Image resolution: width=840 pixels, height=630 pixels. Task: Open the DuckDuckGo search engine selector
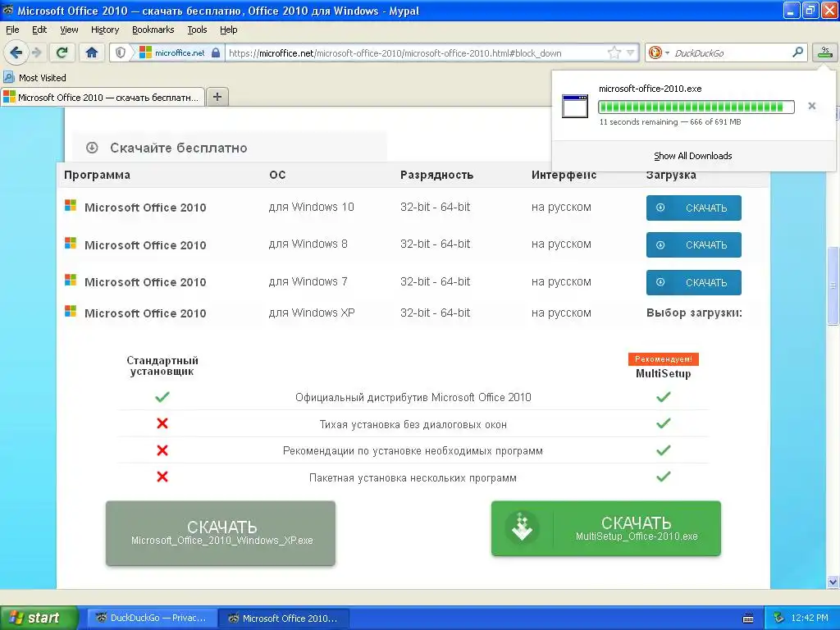(659, 52)
